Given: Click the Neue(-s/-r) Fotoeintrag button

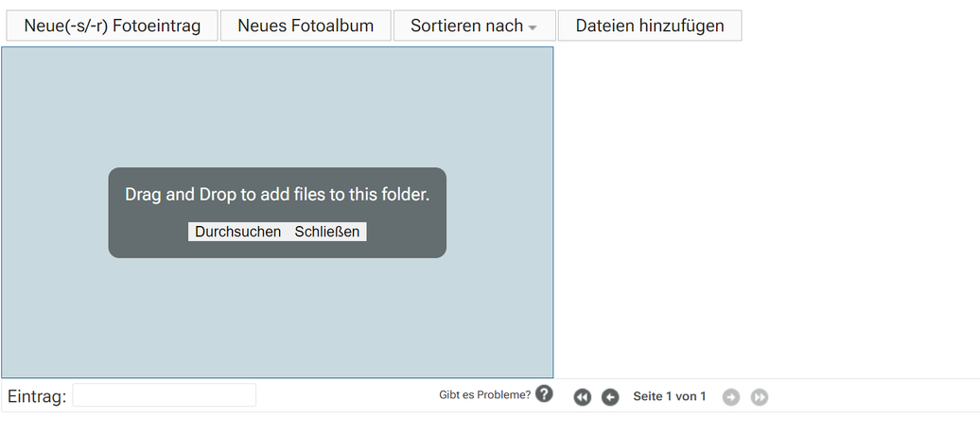Looking at the screenshot, I should point(112,26).
